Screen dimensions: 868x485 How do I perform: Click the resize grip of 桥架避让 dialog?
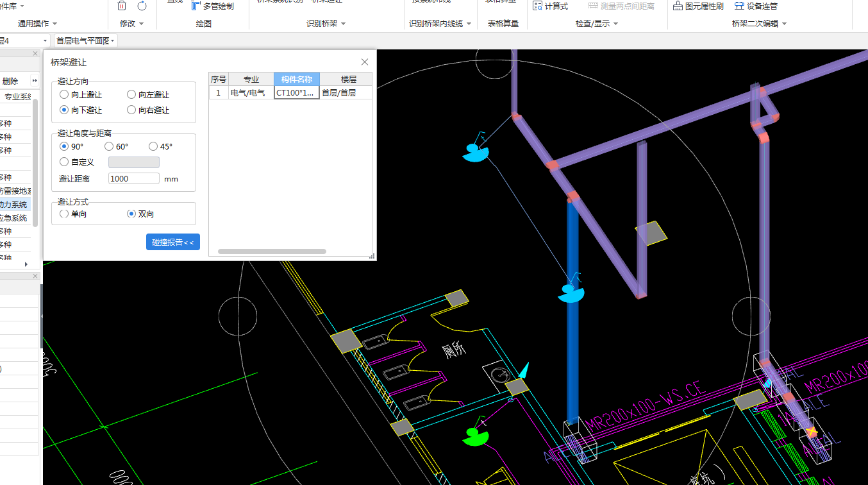point(372,256)
